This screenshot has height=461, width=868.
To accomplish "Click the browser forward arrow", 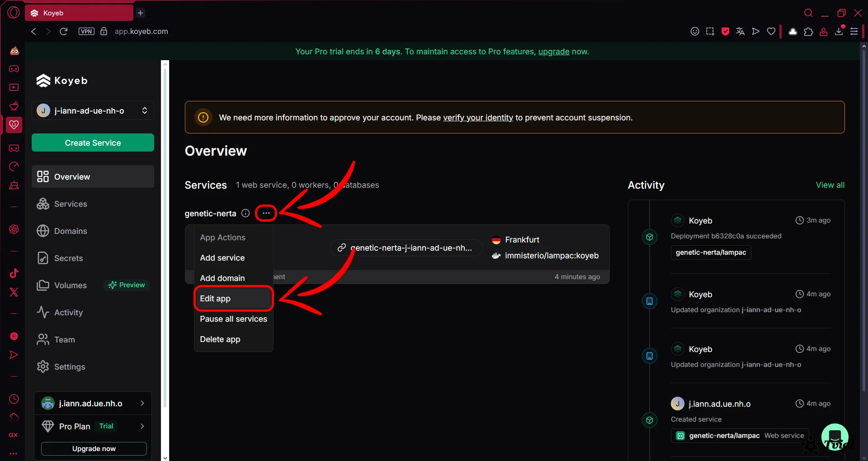I will point(48,31).
